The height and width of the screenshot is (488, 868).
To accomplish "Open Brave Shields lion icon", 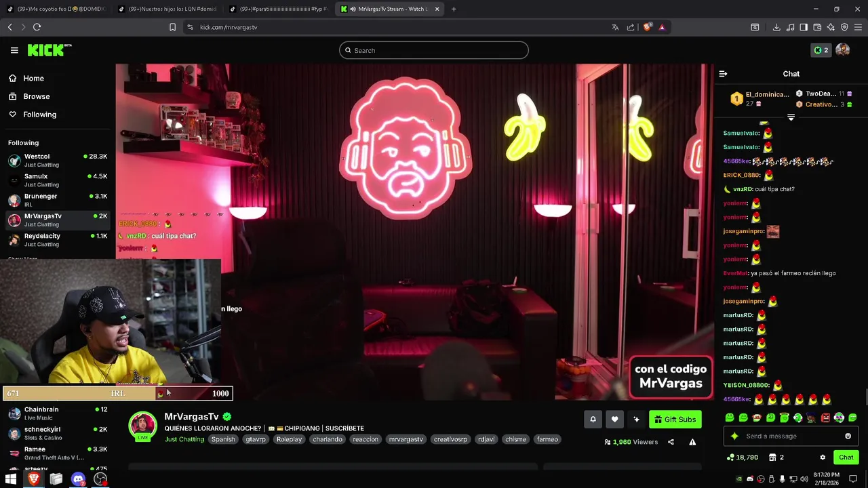I will point(647,27).
